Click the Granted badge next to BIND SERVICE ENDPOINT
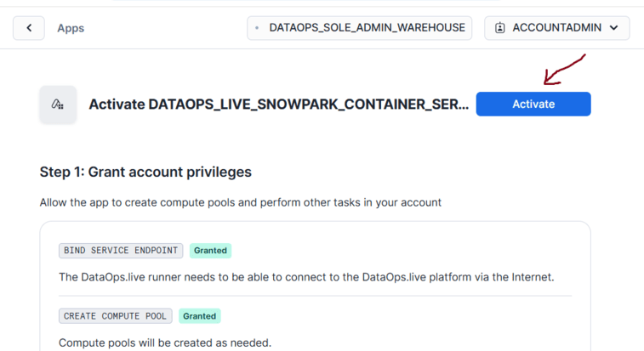 point(210,251)
